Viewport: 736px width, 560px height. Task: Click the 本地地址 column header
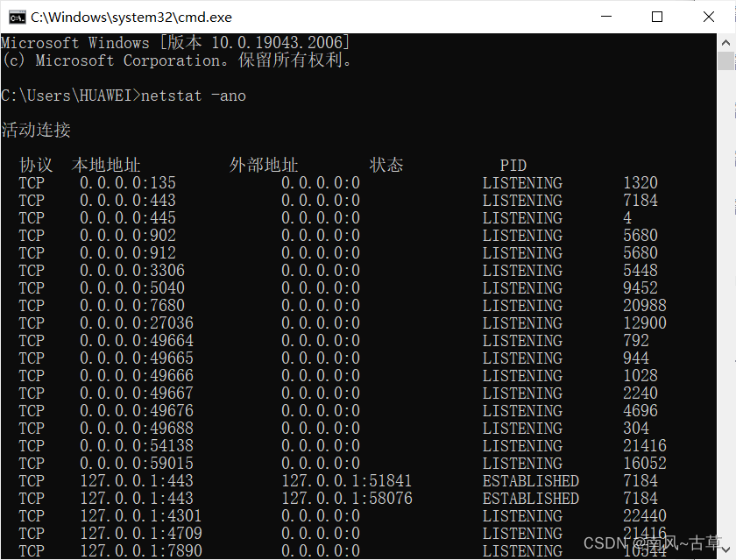(106, 166)
